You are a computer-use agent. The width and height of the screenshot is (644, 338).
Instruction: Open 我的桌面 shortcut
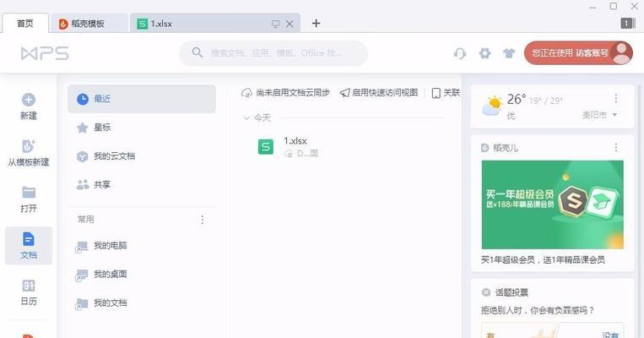click(x=142, y=275)
